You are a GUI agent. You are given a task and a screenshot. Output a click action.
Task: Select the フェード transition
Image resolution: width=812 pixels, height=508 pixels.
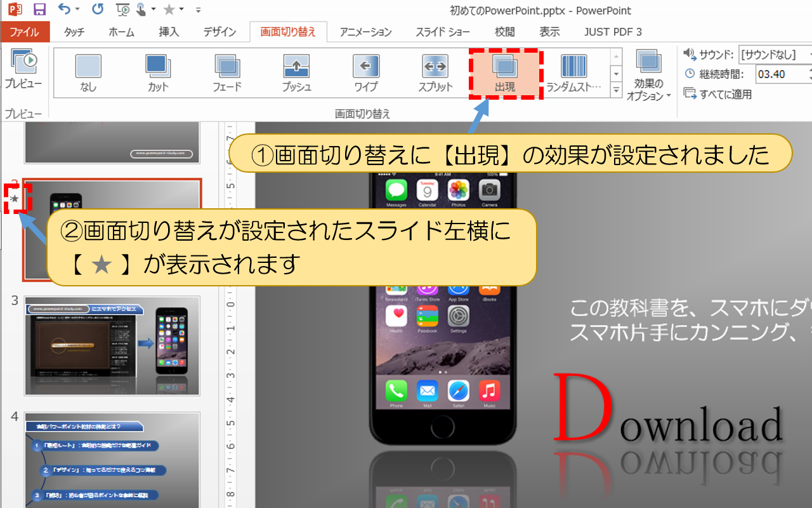click(x=227, y=73)
